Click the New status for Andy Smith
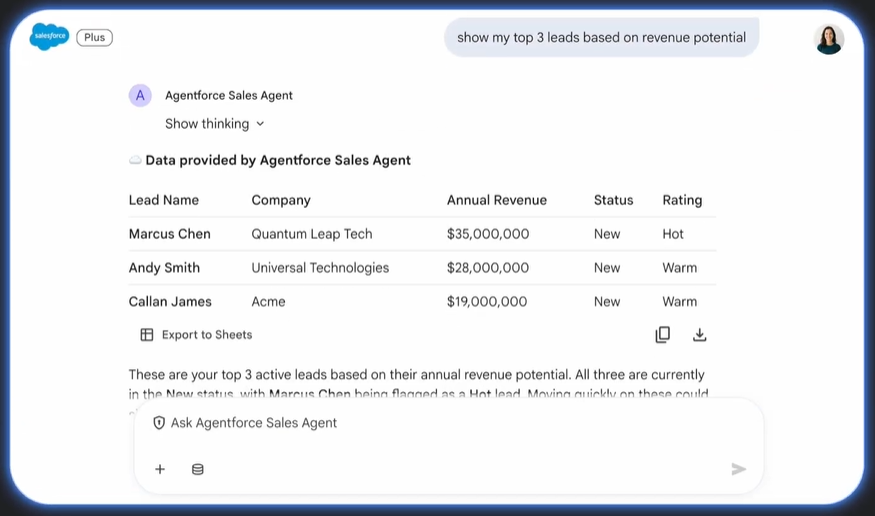This screenshot has width=875, height=516. [607, 268]
